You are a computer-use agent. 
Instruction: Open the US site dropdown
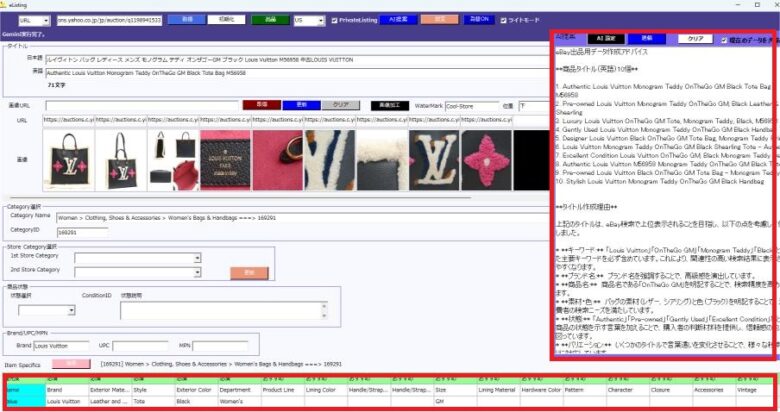[309, 20]
